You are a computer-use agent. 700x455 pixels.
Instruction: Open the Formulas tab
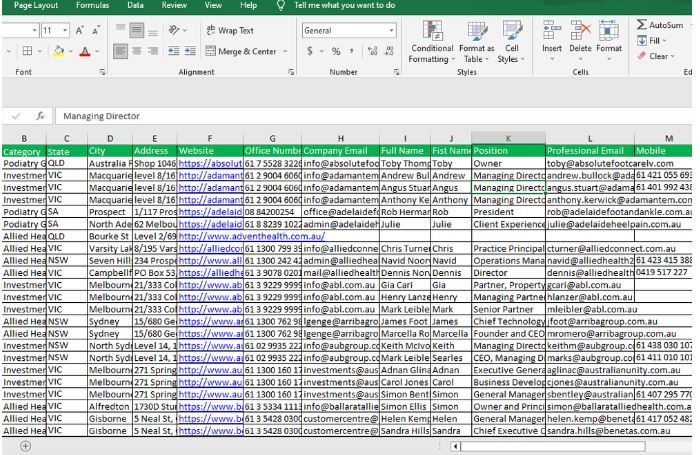click(x=92, y=5)
